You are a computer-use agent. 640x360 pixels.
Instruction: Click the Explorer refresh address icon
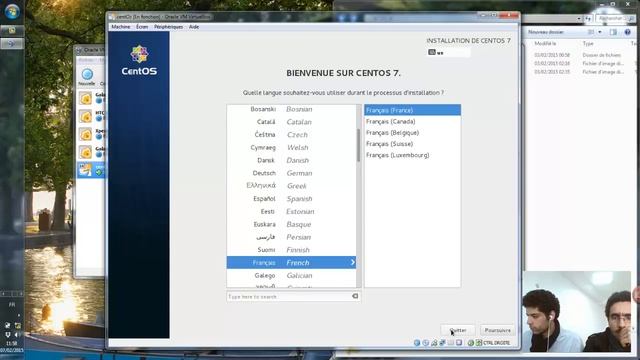[588, 19]
